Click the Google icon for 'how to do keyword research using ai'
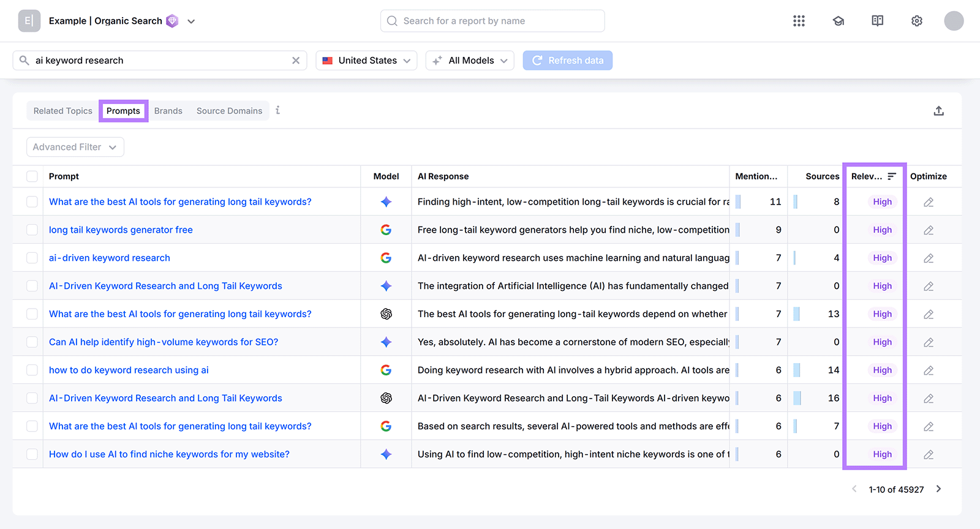Image resolution: width=980 pixels, height=529 pixels. pos(386,370)
